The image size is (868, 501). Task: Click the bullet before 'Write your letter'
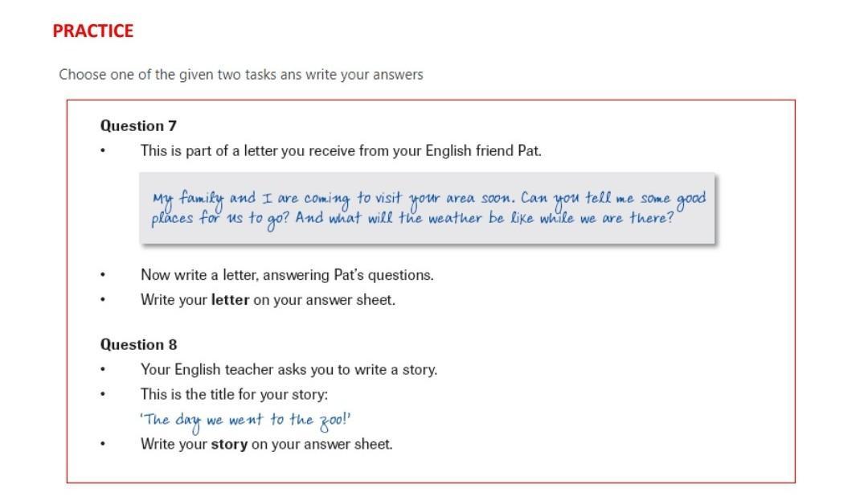click(x=102, y=300)
